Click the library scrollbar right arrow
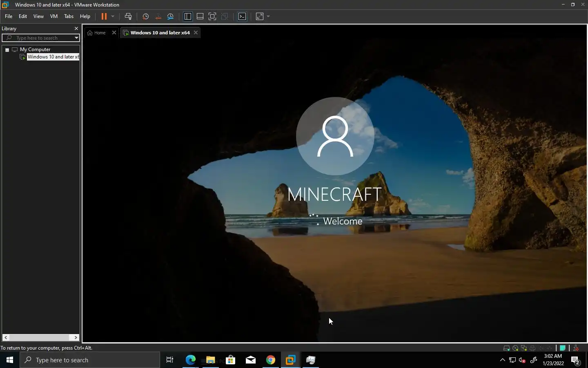 [x=76, y=337]
